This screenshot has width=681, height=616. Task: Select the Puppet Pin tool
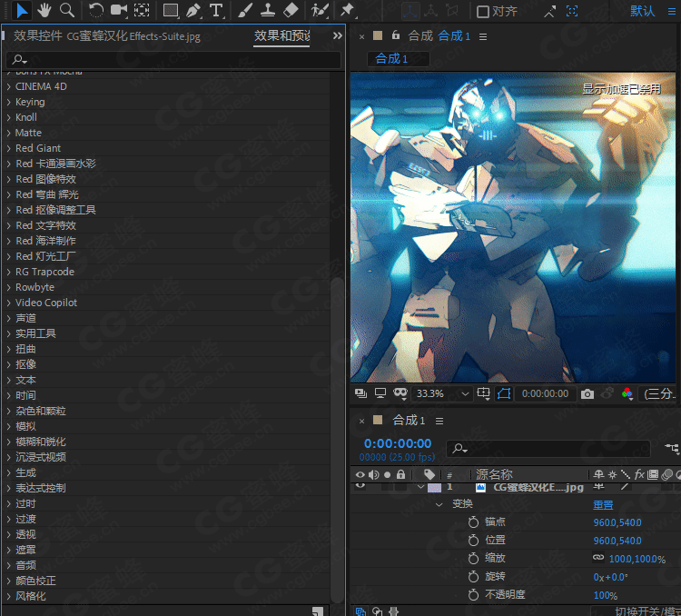348,10
